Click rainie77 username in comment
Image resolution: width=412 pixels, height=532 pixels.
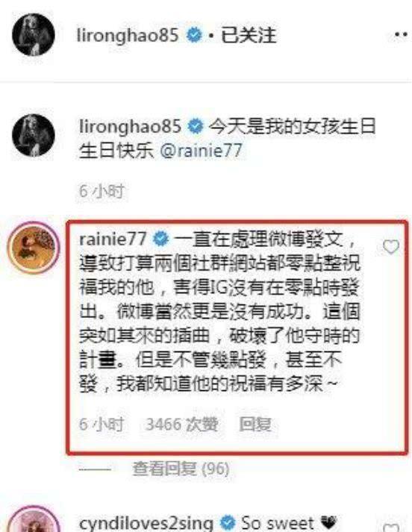[113, 239]
